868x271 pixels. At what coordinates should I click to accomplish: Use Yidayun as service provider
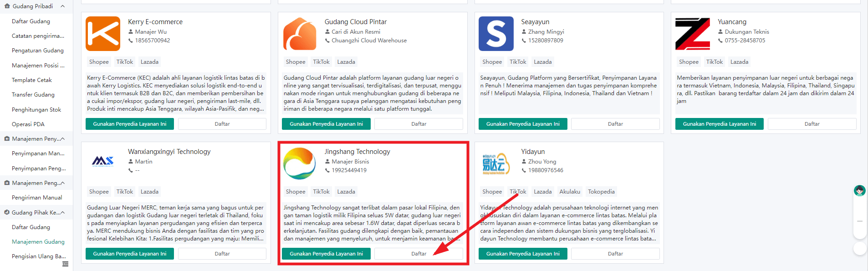523,254
